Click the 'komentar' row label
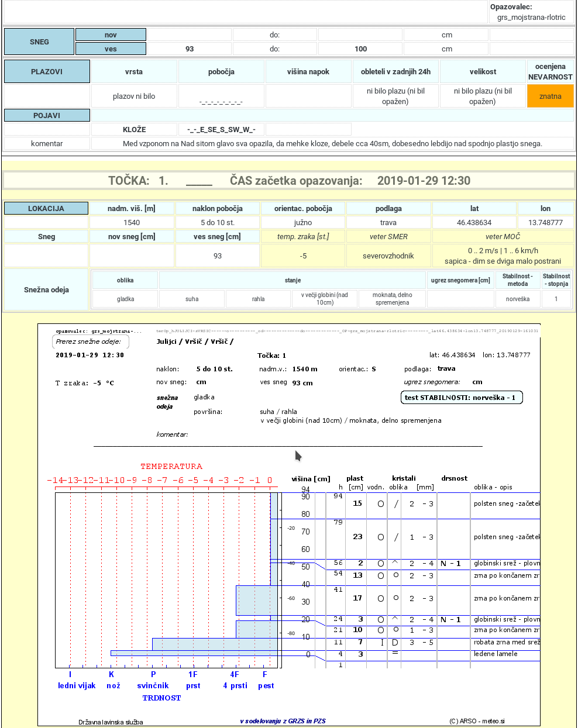Image resolution: width=578 pixels, height=728 pixels. [47, 143]
